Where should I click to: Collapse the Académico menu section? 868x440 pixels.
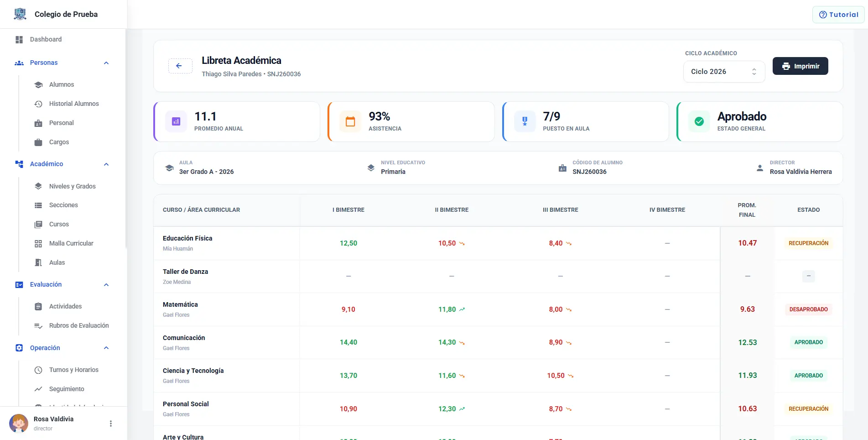coord(106,164)
